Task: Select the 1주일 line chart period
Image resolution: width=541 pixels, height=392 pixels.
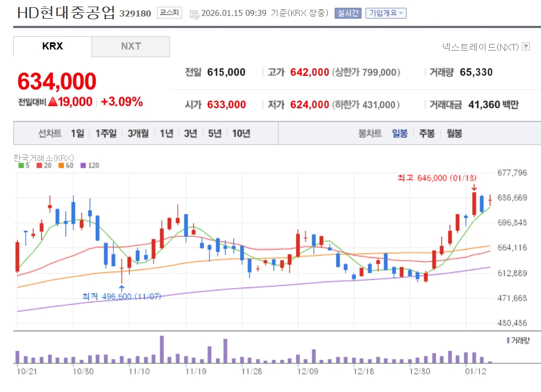Action: click(x=106, y=134)
